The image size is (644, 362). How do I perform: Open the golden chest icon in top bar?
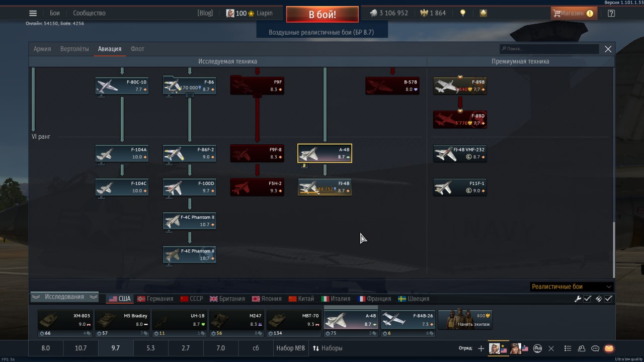(x=484, y=14)
